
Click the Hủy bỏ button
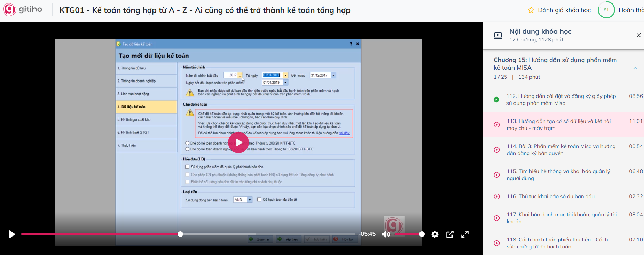(345, 239)
